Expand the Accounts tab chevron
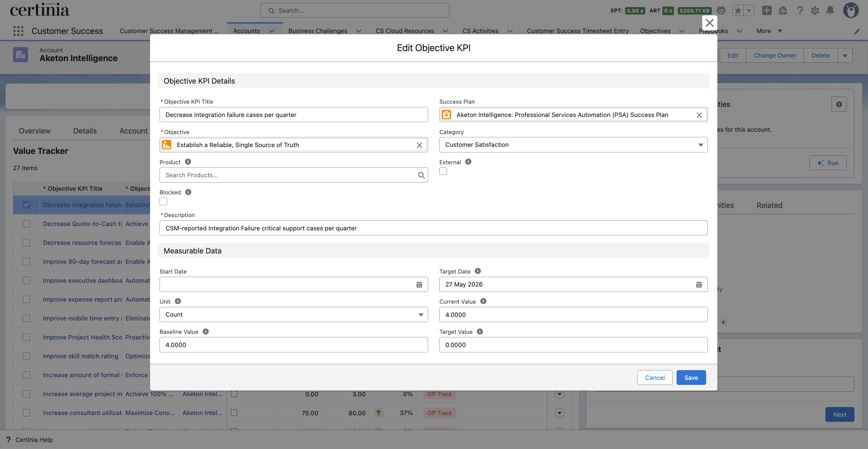Image resolution: width=868 pixels, height=449 pixels. click(272, 31)
